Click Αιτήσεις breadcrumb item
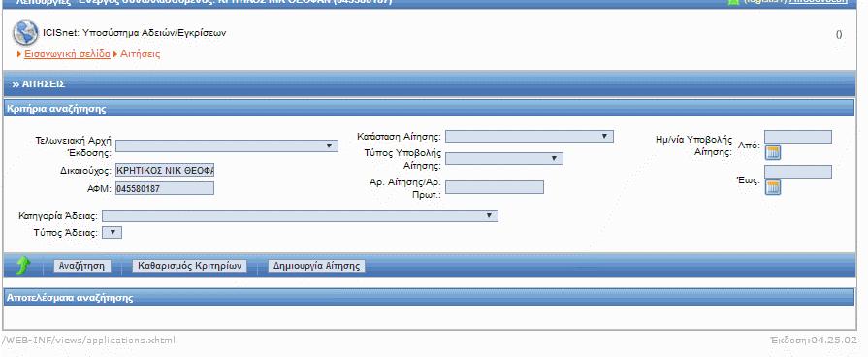This screenshot has width=868, height=357. [x=140, y=54]
